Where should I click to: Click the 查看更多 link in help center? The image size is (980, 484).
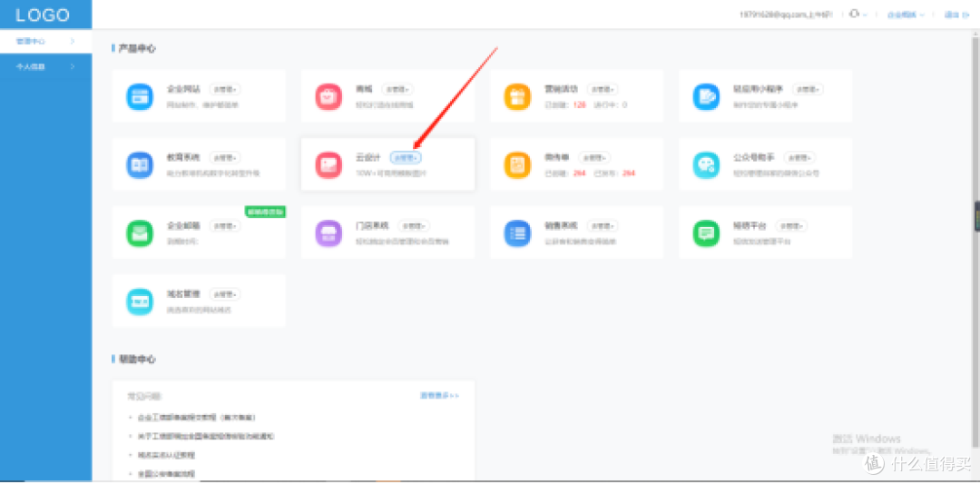point(439,396)
